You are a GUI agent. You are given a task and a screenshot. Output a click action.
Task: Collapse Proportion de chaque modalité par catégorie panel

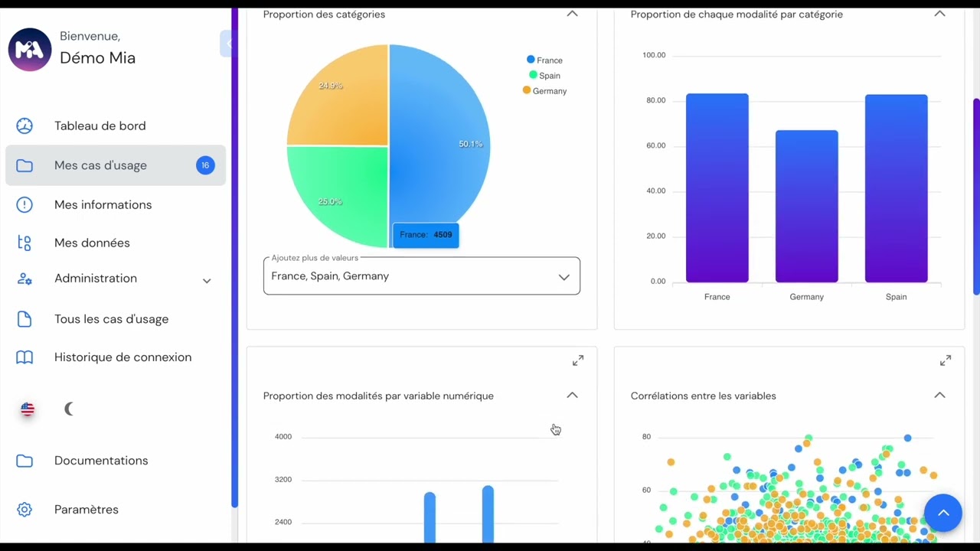point(939,14)
